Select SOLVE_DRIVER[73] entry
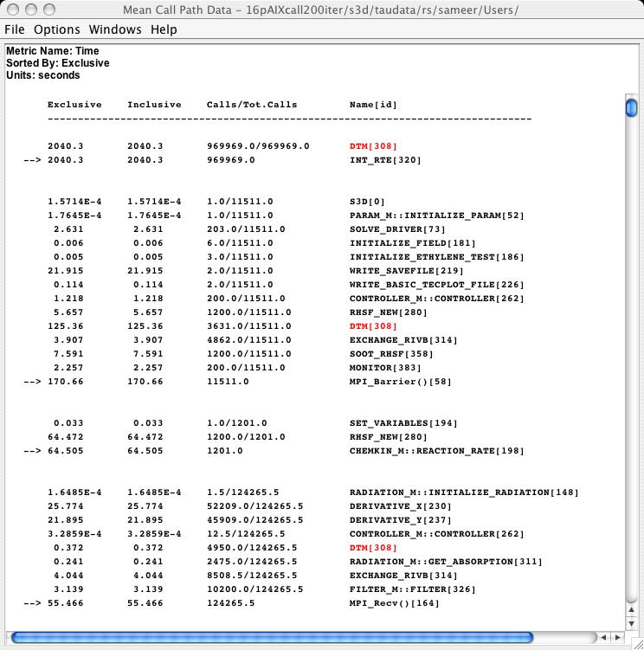The width and height of the screenshot is (644, 650). pos(397,229)
